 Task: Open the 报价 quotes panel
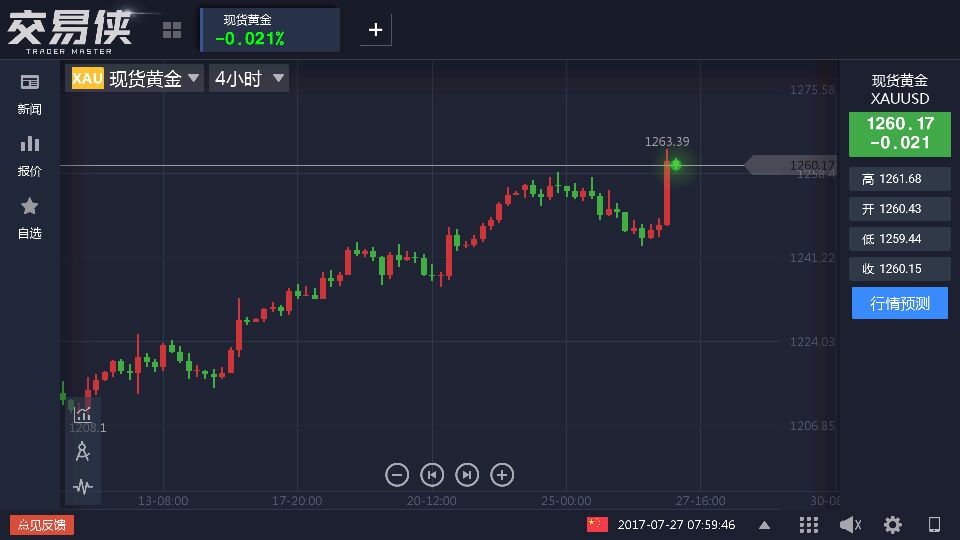coord(30,155)
